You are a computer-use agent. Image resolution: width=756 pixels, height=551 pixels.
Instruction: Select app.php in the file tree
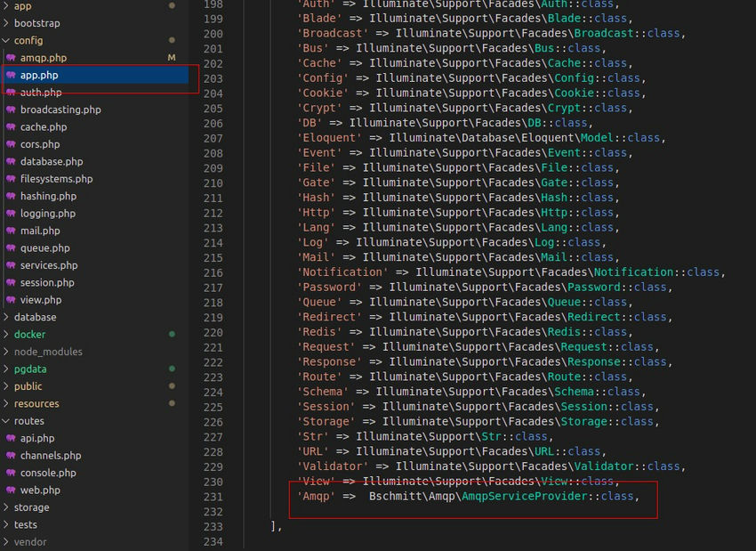click(x=39, y=76)
